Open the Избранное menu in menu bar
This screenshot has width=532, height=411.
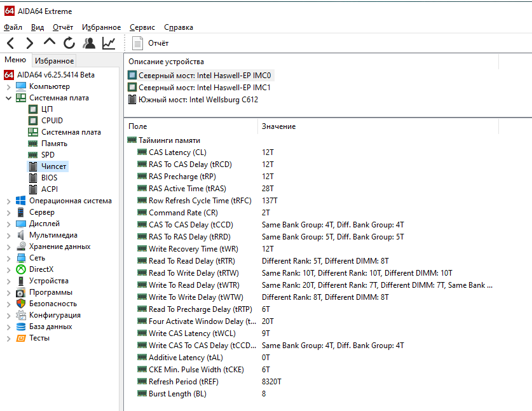pyautogui.click(x=101, y=27)
